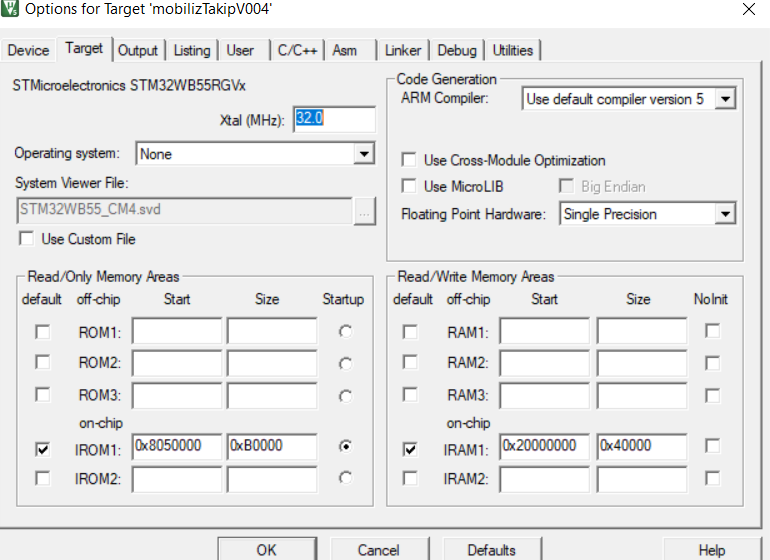Enable NoInit for IRAM2
Image resolution: width=770 pixels, height=560 pixels.
(713, 478)
